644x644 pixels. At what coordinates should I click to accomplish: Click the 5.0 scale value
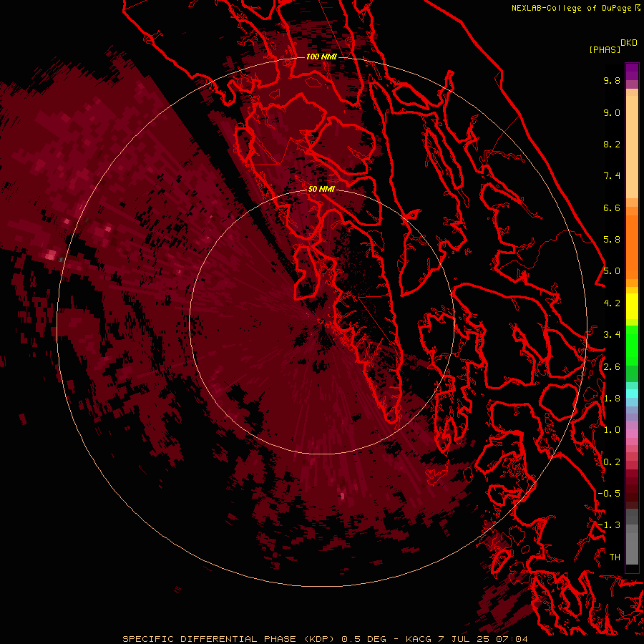612,271
